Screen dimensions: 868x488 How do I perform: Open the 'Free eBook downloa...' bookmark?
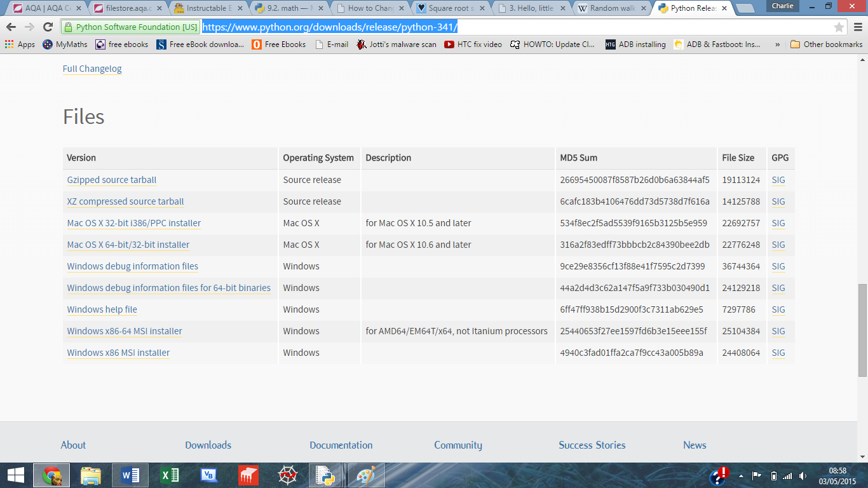(x=200, y=44)
